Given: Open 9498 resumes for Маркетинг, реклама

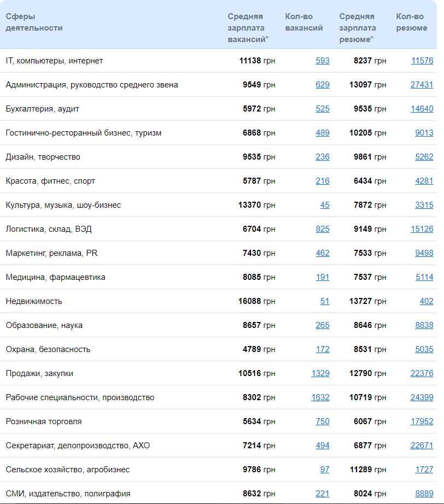Looking at the screenshot, I should 424,253.
